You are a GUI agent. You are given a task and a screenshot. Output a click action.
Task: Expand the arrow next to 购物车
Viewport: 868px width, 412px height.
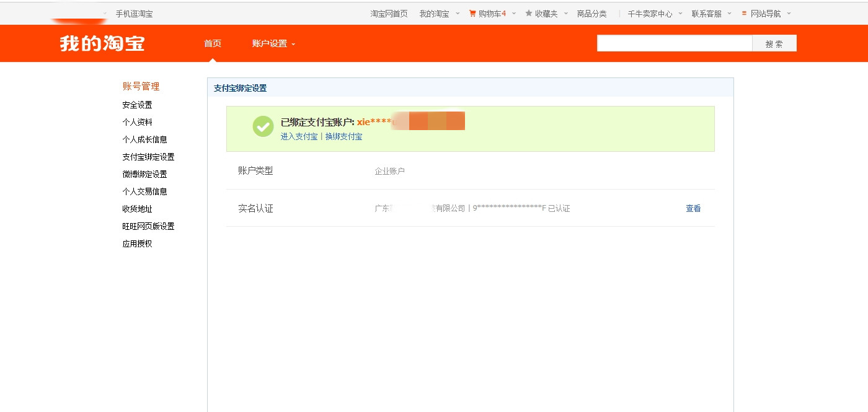tap(513, 13)
